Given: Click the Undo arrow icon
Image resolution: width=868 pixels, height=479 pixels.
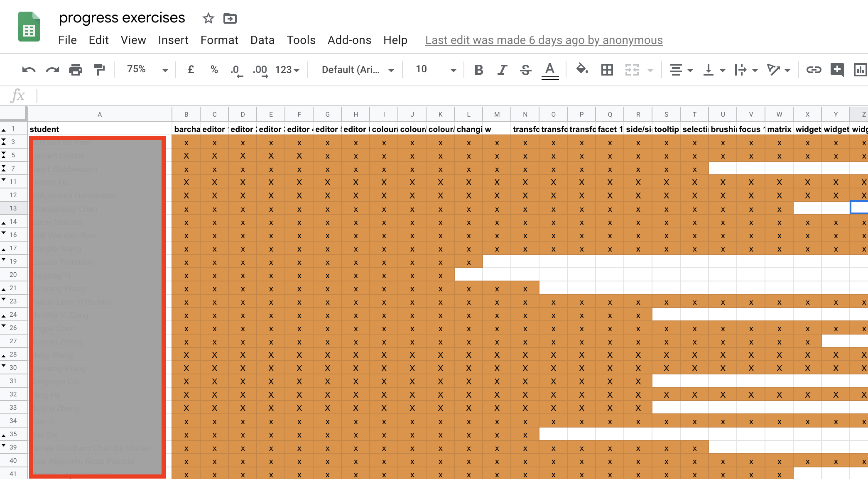Looking at the screenshot, I should point(29,70).
